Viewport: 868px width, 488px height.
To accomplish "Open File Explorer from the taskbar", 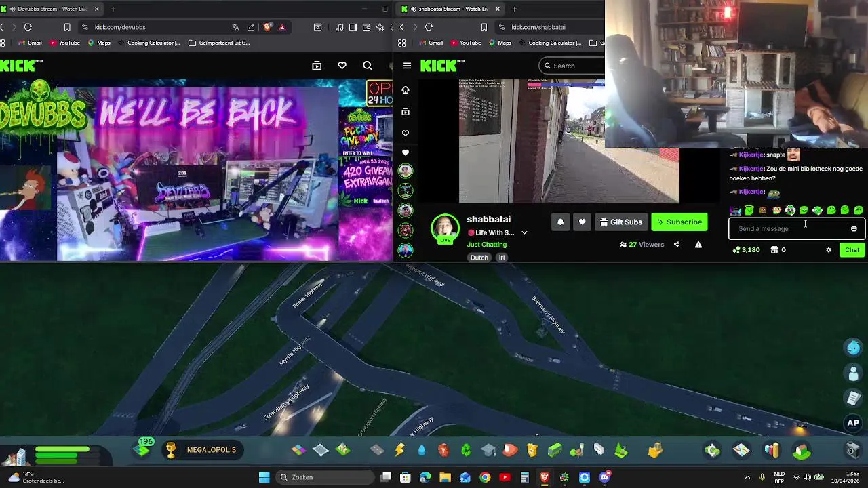I will pos(445,478).
